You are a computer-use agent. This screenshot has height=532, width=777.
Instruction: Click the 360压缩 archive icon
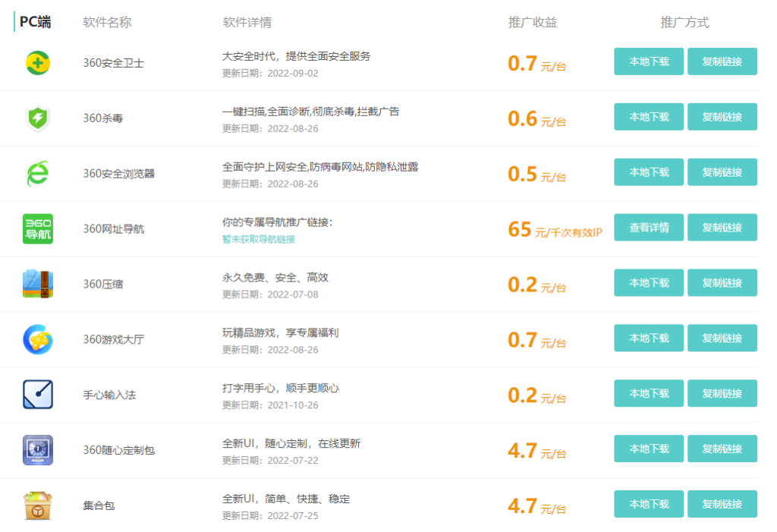pyautogui.click(x=38, y=284)
